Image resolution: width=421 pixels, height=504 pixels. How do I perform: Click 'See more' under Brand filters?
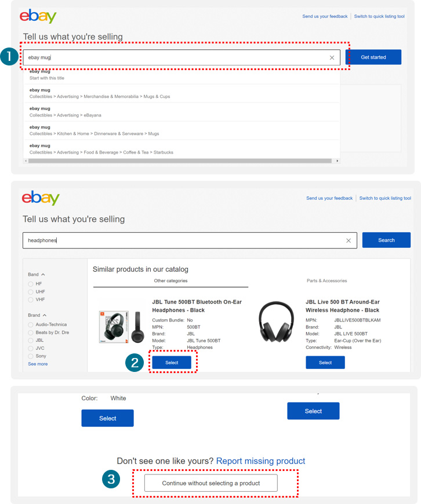(38, 364)
